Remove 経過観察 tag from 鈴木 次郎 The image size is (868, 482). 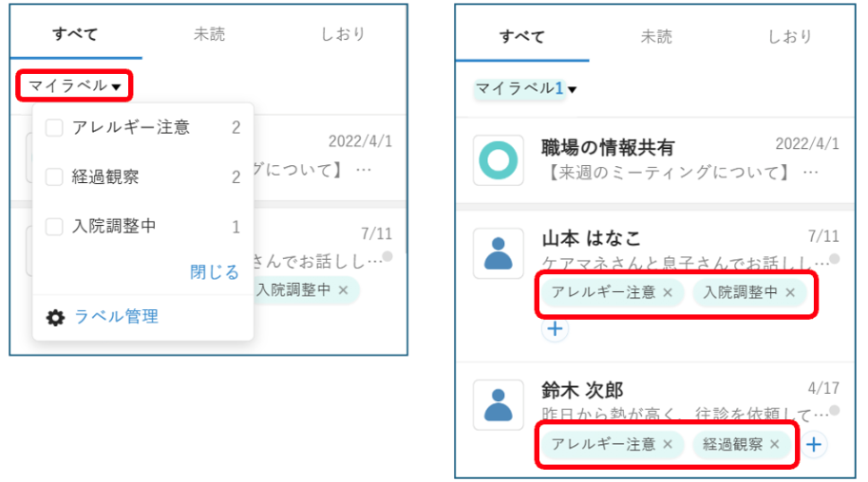point(775,444)
